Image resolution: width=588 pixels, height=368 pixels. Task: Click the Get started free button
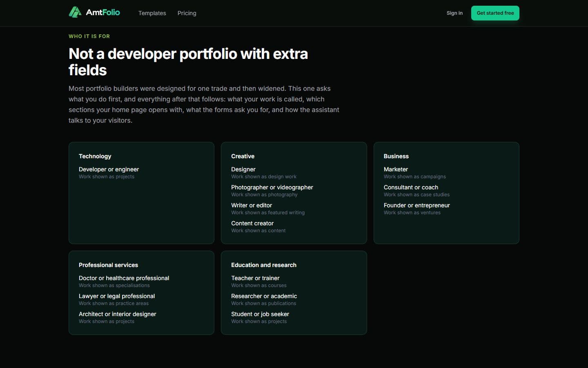click(495, 13)
